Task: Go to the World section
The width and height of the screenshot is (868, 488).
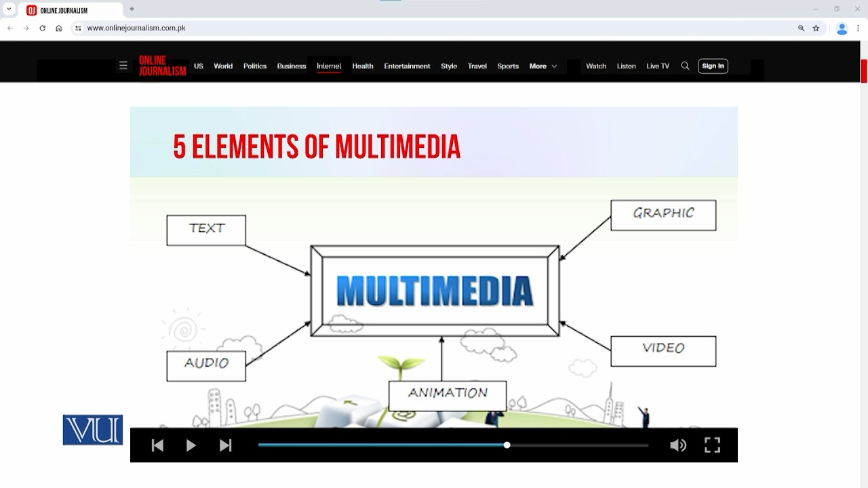Action: tap(223, 66)
